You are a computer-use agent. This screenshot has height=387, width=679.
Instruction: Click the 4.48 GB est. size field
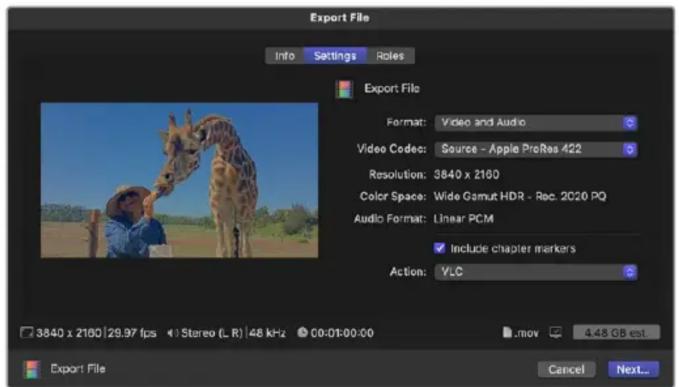pos(616,332)
